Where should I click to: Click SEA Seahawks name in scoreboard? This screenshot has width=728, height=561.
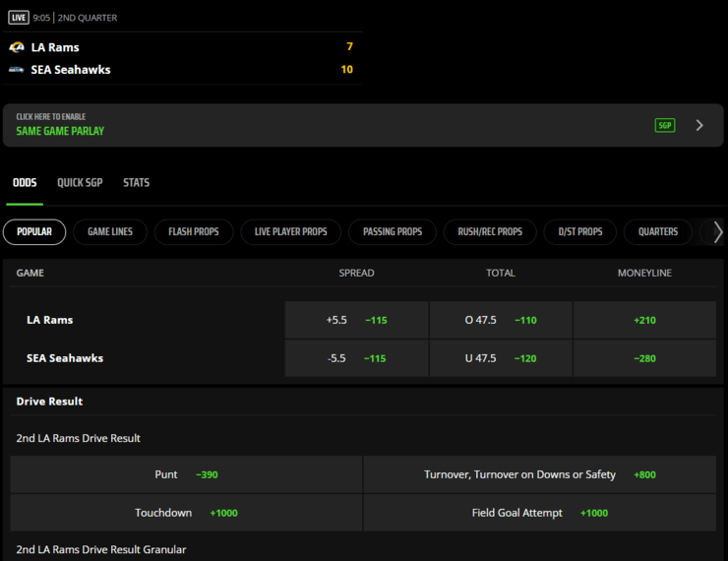pyautogui.click(x=71, y=70)
